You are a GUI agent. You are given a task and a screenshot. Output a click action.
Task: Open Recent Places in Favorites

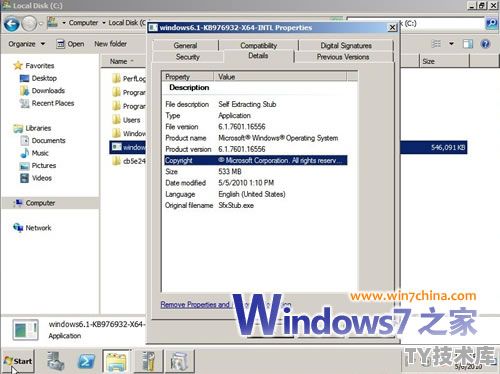tap(47, 103)
